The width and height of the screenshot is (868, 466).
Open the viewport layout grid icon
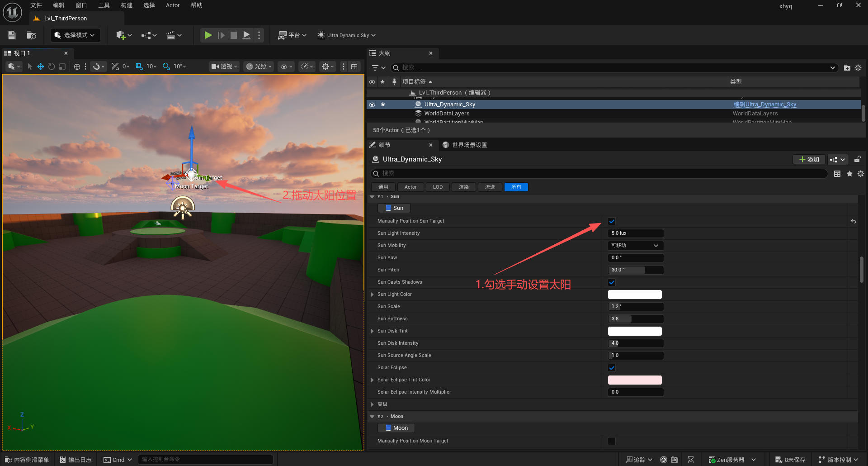click(x=354, y=67)
